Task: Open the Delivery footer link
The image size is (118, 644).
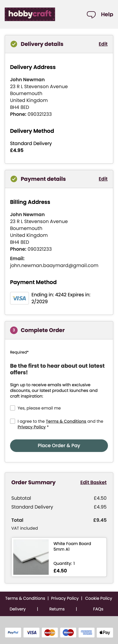Action: 18,609
